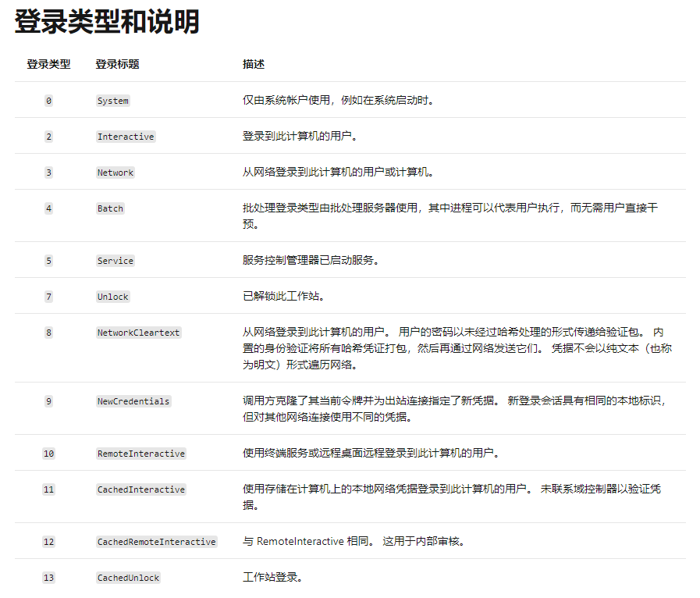Select the Batch logon title code
The image size is (700, 598).
click(110, 208)
